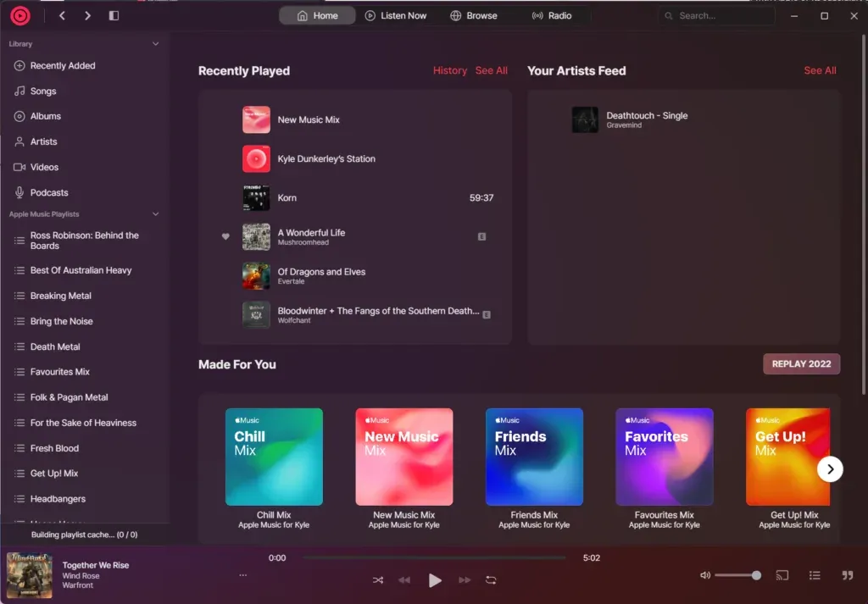Open the Get Up! Mix cover
The width and height of the screenshot is (868, 604).
tap(787, 457)
